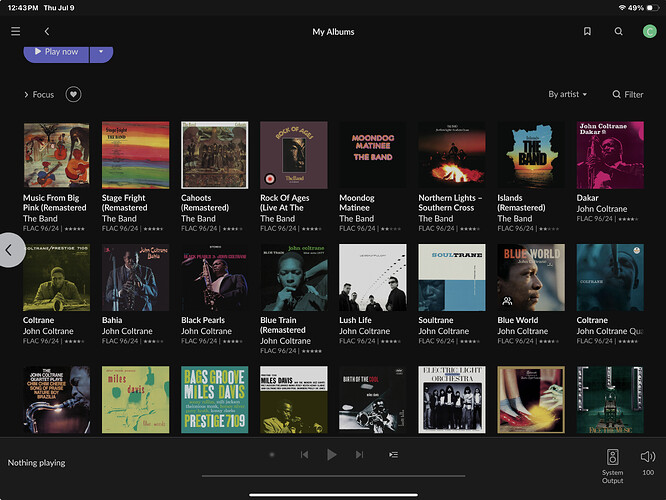Click the signal path dot indicator
The image size is (666, 500).
click(272, 455)
